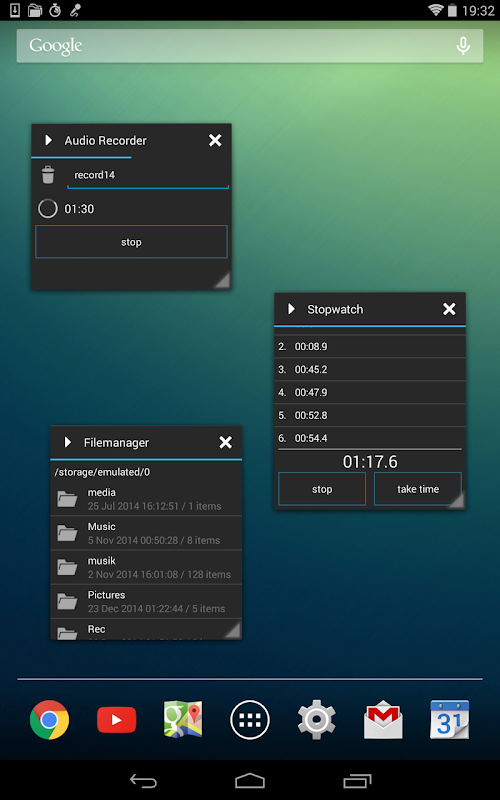
Task: Collapse the Filemanager window via its arrow
Action: (68, 442)
